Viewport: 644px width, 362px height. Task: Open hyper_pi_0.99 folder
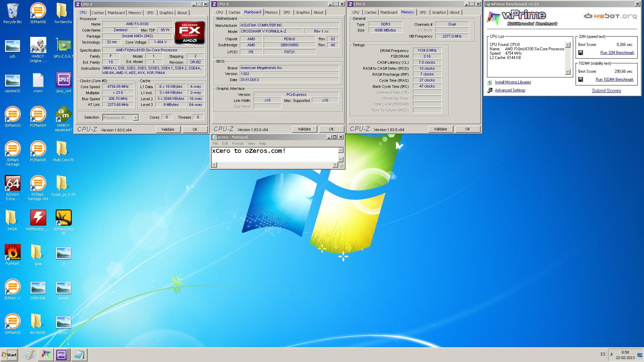(x=63, y=186)
